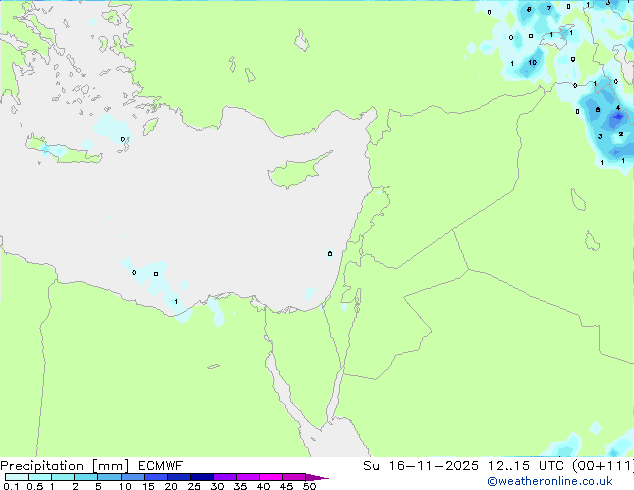This screenshot has height=490, width=634.
Task: Select the 2 mm legend color swatch
Action: tap(86, 477)
